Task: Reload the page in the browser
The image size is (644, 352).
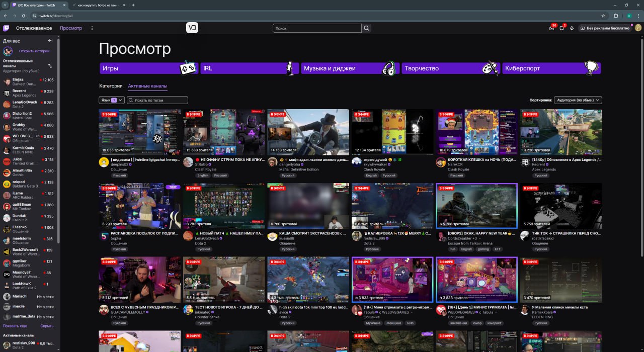Action: pyautogui.click(x=23, y=16)
